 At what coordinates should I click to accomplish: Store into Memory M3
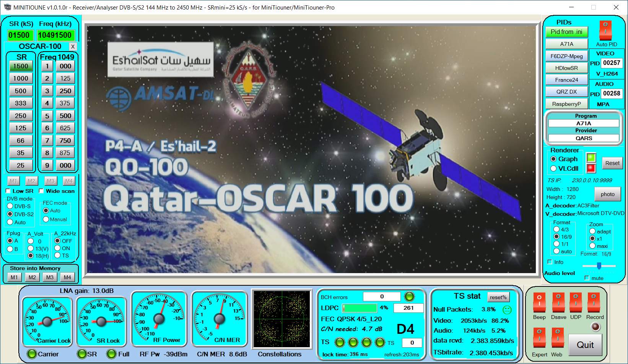50,277
